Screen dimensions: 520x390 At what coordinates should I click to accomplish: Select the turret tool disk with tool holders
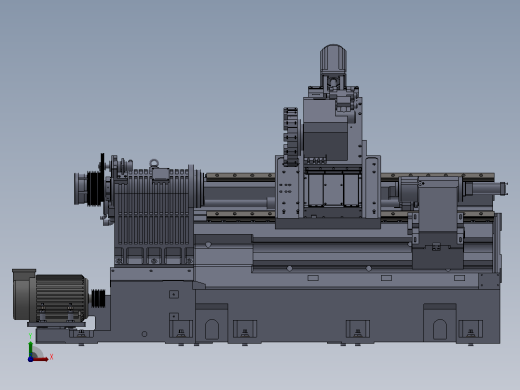(x=291, y=137)
